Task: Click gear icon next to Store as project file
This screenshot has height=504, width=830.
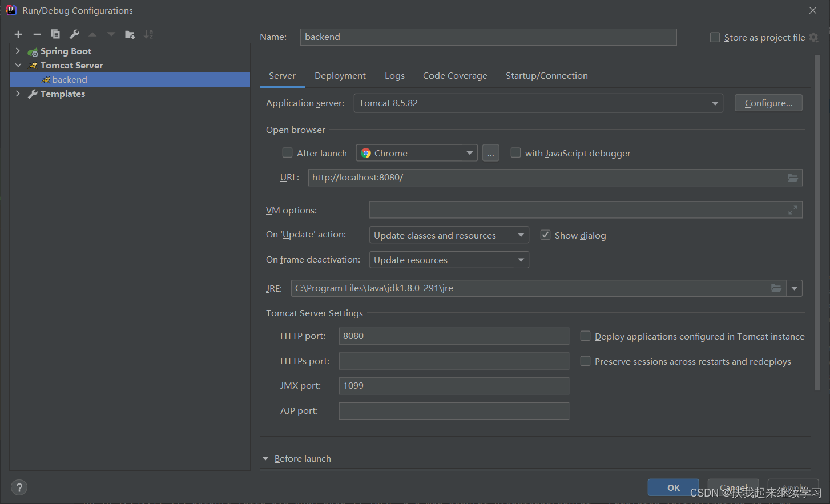Action: tap(814, 37)
